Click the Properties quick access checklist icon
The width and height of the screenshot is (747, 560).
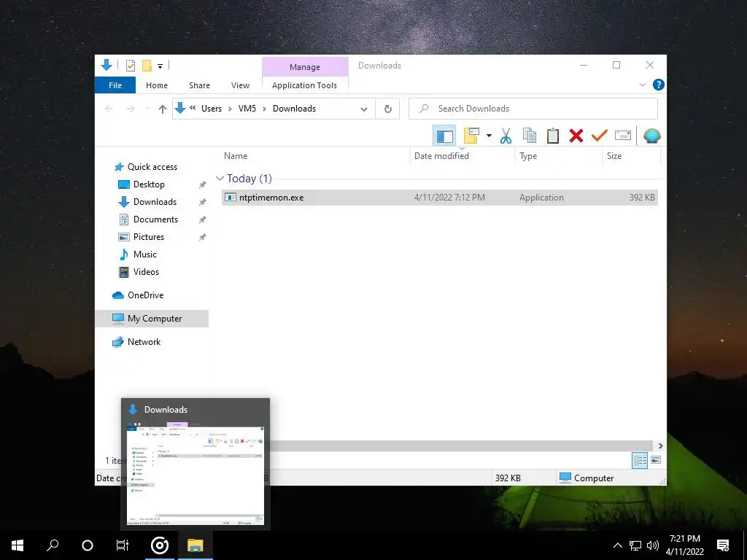point(130,66)
